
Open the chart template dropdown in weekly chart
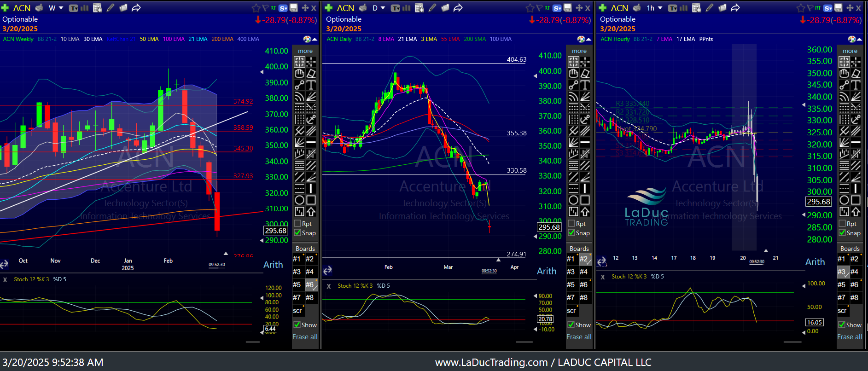(74, 8)
